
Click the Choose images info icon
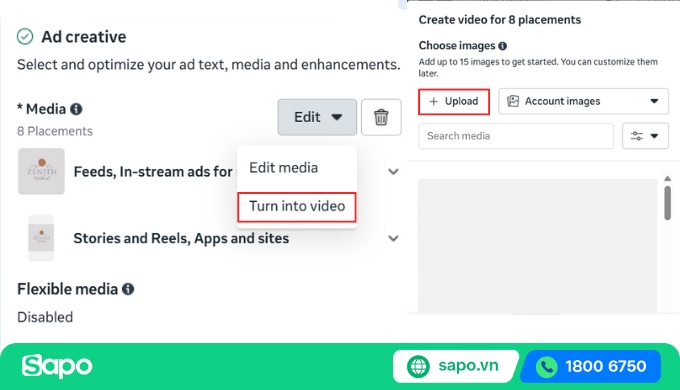coord(503,46)
